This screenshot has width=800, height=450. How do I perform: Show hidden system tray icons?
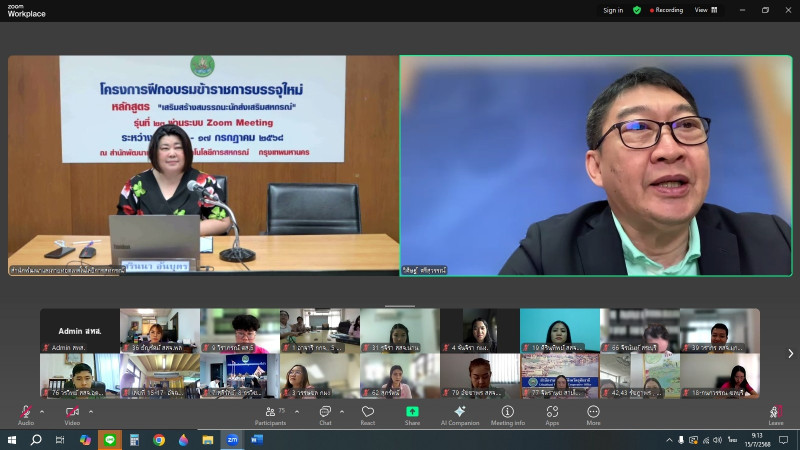pos(669,440)
